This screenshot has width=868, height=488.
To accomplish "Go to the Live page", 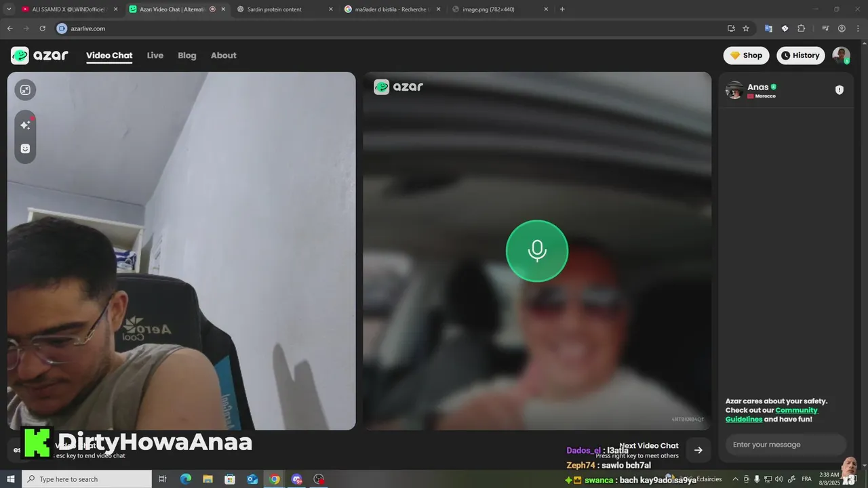I will [x=155, y=56].
